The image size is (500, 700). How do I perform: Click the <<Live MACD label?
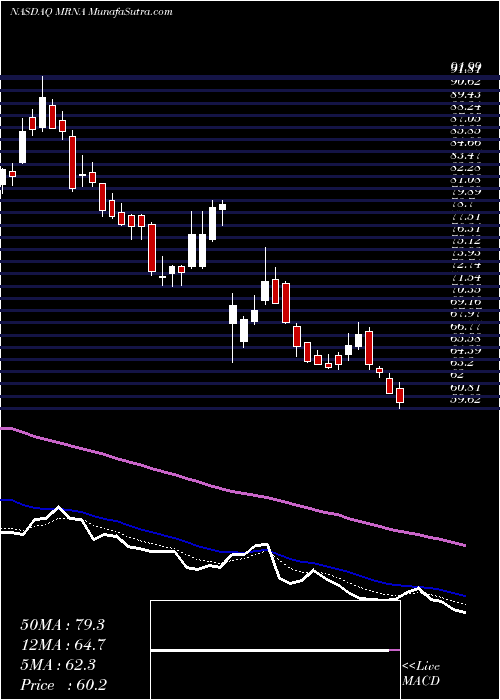point(421,674)
